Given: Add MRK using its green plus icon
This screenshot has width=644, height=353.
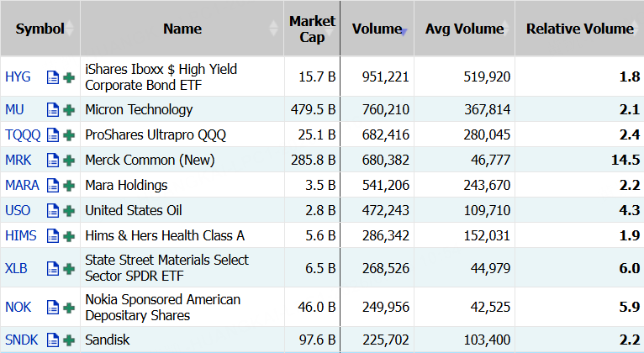Looking at the screenshot, I should click(x=69, y=160).
